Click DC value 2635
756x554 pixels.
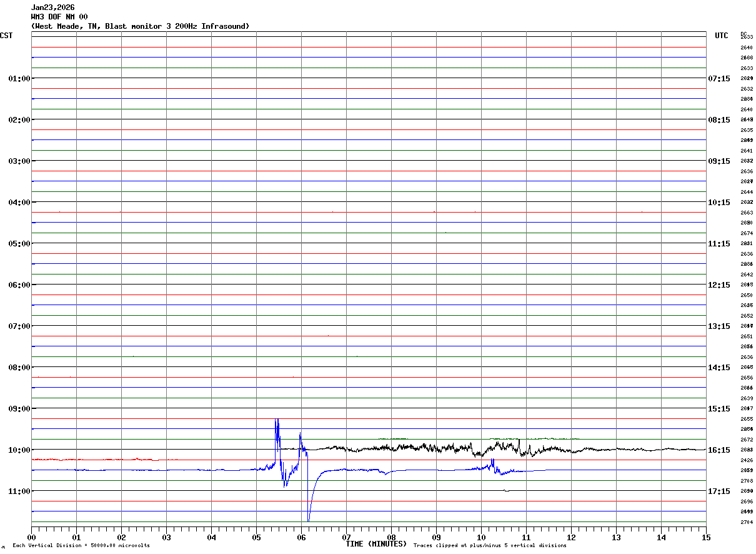pyautogui.click(x=747, y=130)
